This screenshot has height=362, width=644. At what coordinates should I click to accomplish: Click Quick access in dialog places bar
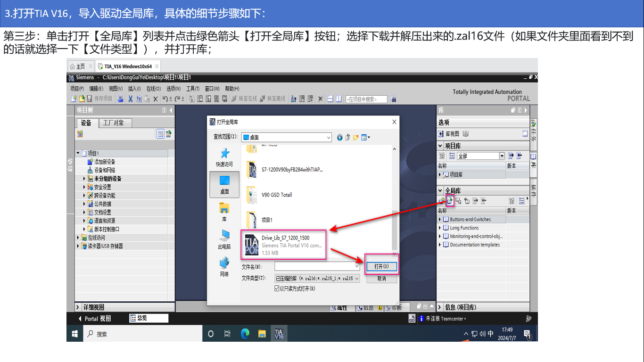coord(224,157)
